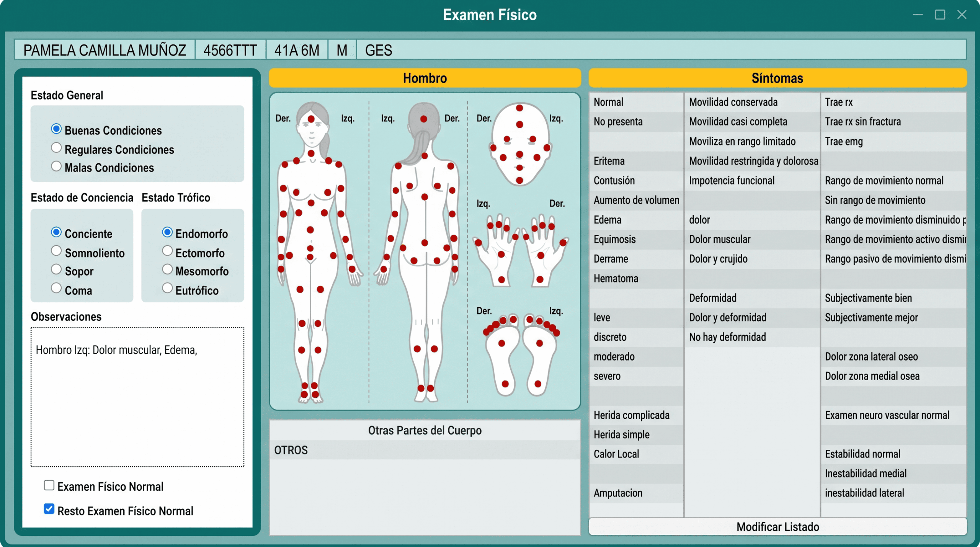
Task: Click head point on back-view body figure
Action: click(424, 119)
